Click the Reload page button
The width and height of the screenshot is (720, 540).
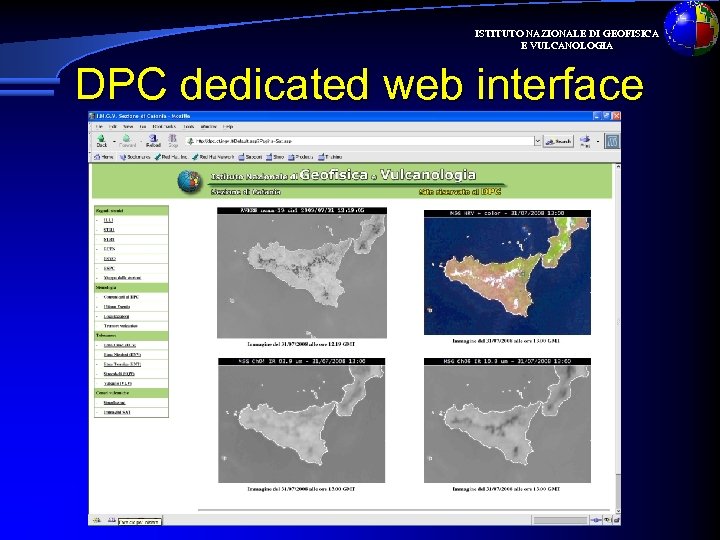(153, 141)
